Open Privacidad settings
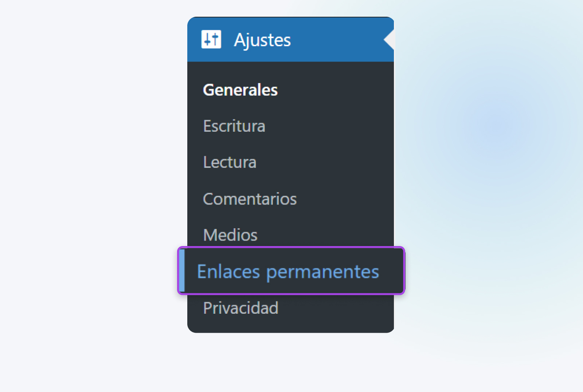 240,308
